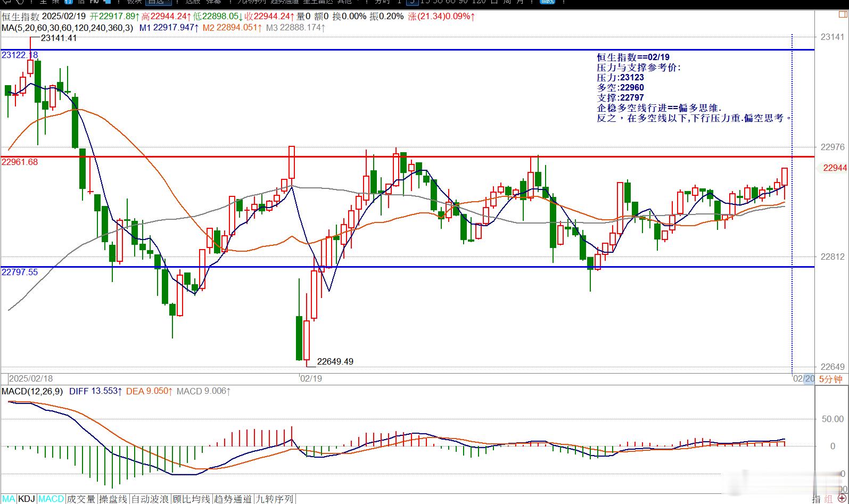Click the 22649 price axis label
Viewport: 849px width, 504px height.
[832, 367]
